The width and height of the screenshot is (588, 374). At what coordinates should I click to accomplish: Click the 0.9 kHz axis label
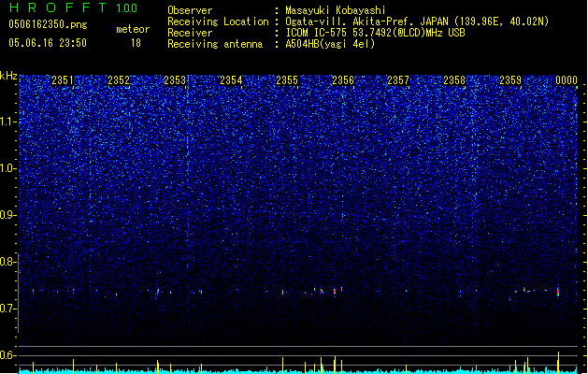pos(7,215)
